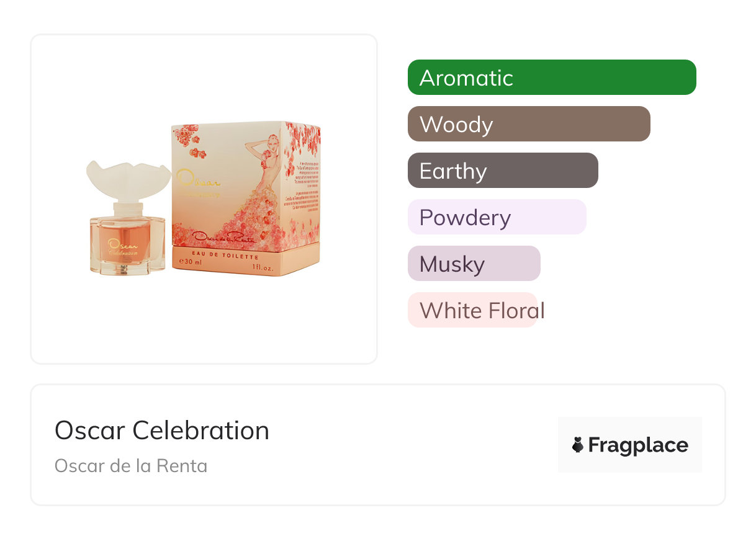Open the Oscar de la Renta brand link
Viewport: 756px width, 536px height.
click(131, 465)
